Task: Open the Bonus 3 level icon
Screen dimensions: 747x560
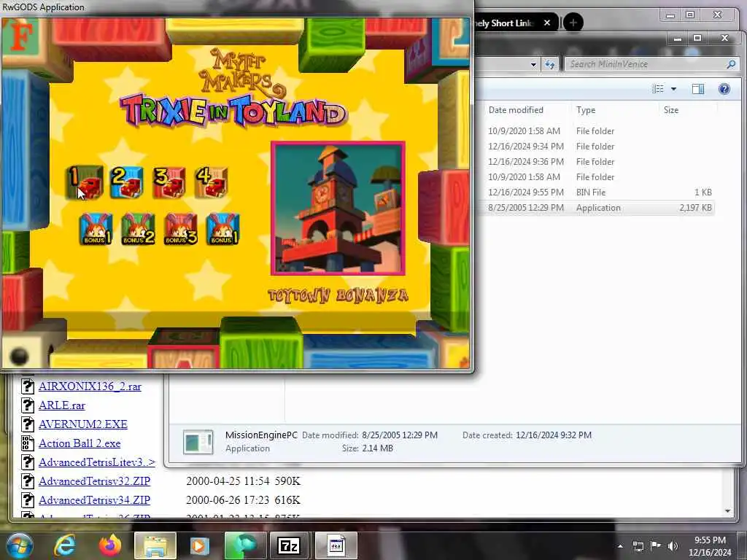Action: click(181, 229)
